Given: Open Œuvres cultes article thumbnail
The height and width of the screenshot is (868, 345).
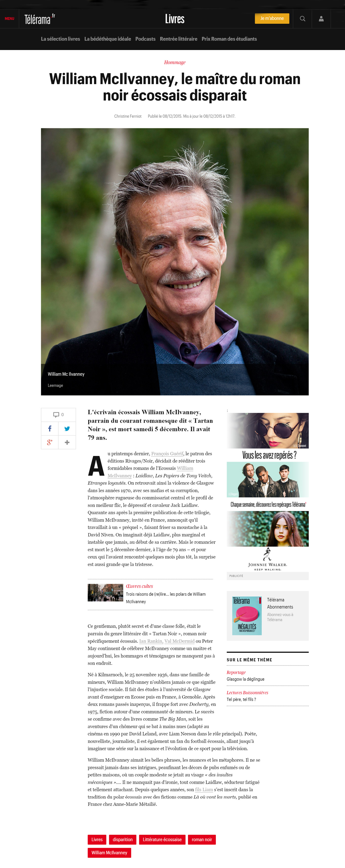Looking at the screenshot, I should click(105, 593).
